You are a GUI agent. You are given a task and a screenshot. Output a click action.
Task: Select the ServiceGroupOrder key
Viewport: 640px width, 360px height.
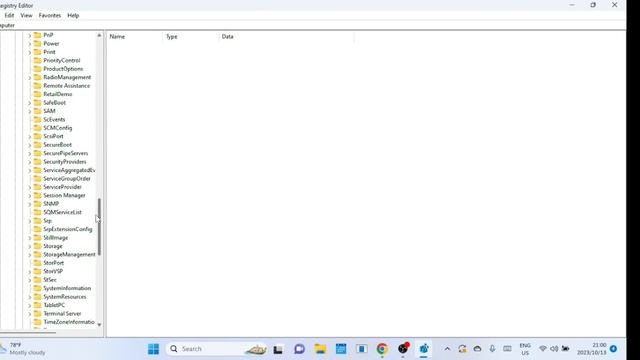(x=67, y=179)
